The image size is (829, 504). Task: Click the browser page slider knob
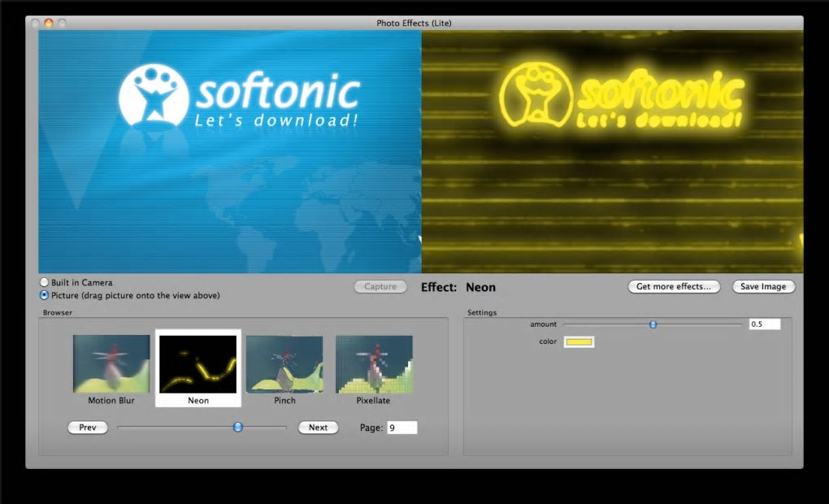point(238,427)
